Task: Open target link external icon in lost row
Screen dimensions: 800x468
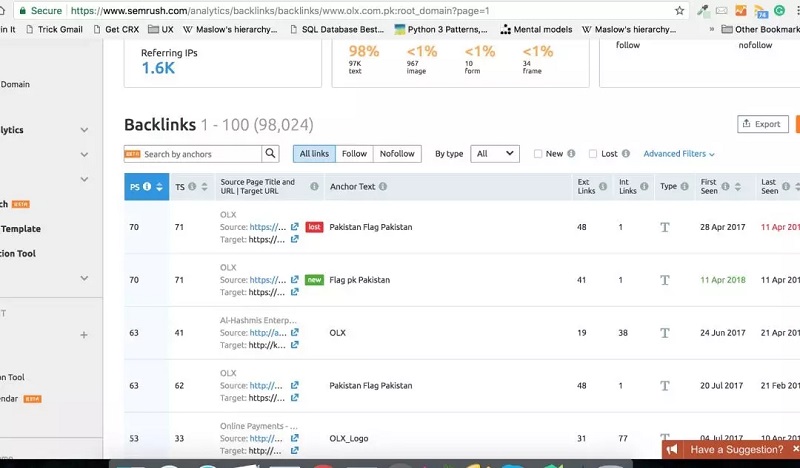Action: tap(294, 239)
